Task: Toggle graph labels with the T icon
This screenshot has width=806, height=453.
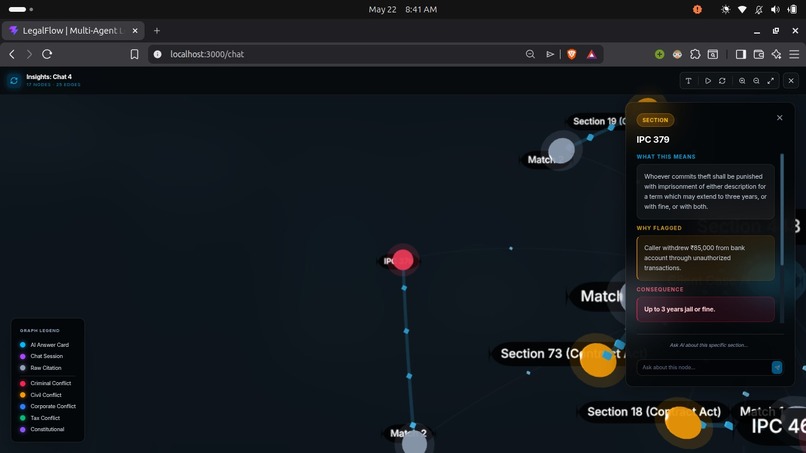Action: [x=688, y=81]
